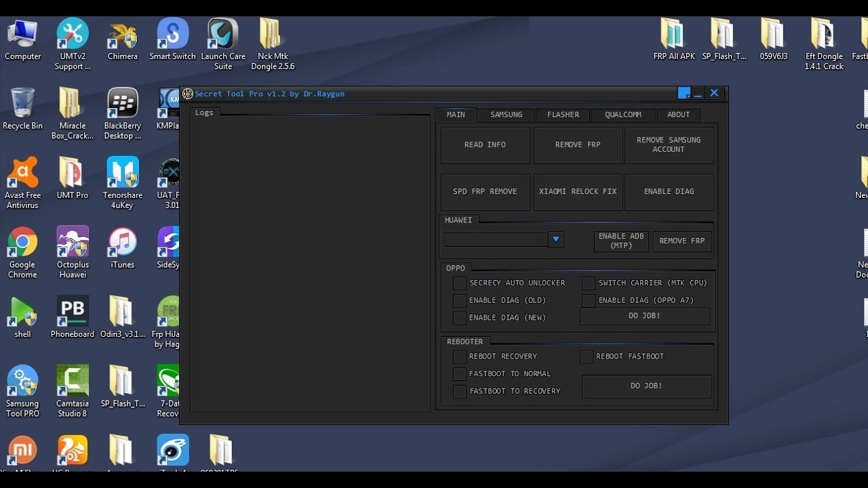
Task: Open iTunes desktop shortcut
Action: [123, 248]
